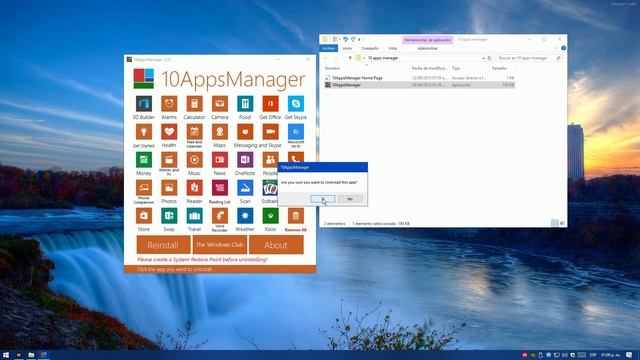Select the Voice Recorder icon
Screen dimensions: 640x360
coord(220,216)
